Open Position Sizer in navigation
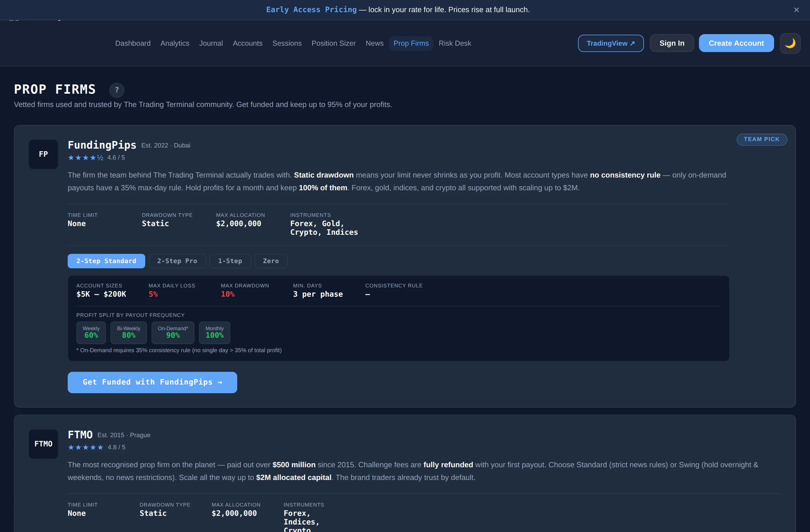Image resolution: width=810 pixels, height=532 pixels. coord(334,43)
